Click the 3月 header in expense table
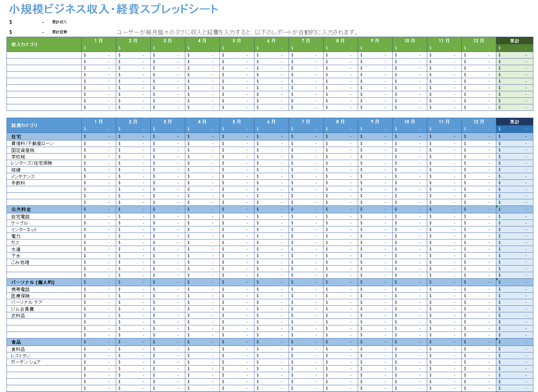 [168, 122]
